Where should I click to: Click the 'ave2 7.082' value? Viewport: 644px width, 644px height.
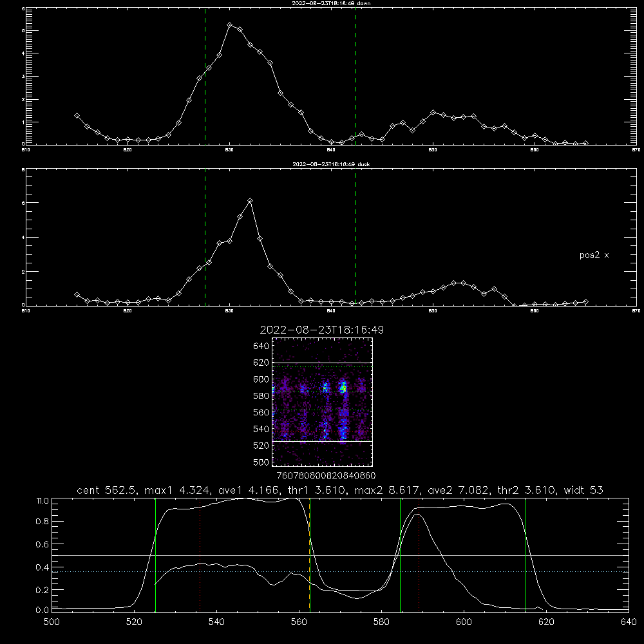(x=459, y=490)
